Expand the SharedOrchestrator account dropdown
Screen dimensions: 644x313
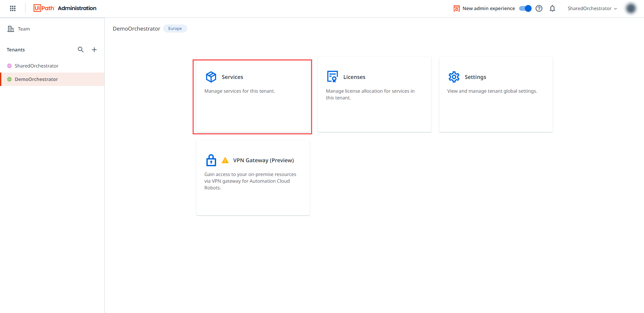(592, 8)
